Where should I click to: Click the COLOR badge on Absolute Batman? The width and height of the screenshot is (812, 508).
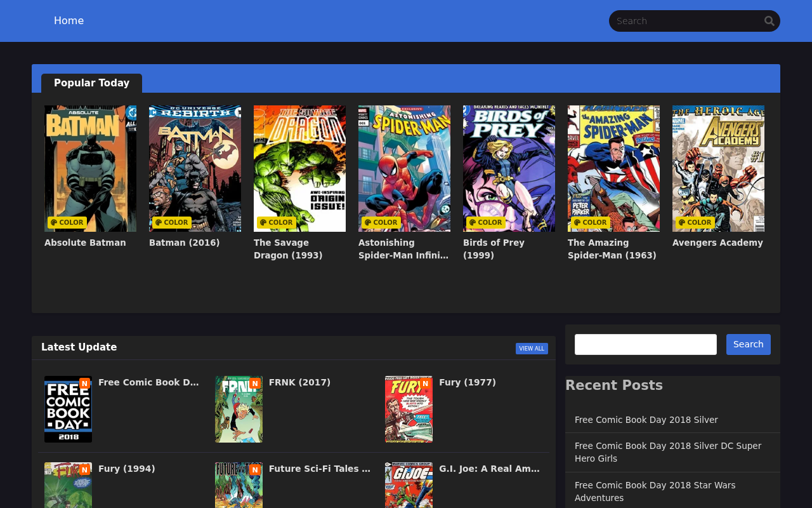click(67, 222)
